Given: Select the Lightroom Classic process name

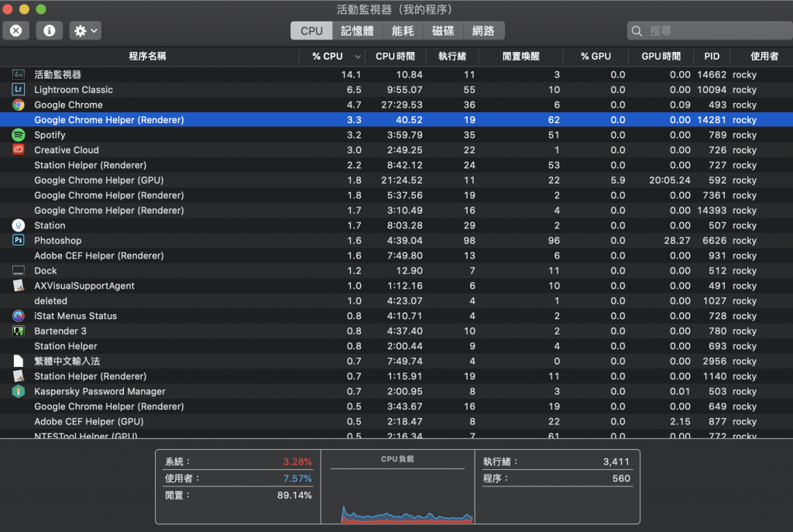Looking at the screenshot, I should coord(74,90).
